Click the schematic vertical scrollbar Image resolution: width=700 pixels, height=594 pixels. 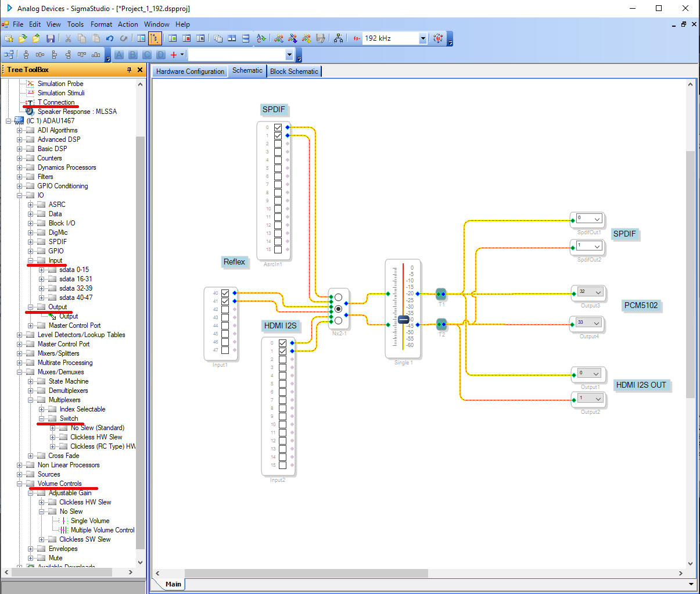pos(690,274)
